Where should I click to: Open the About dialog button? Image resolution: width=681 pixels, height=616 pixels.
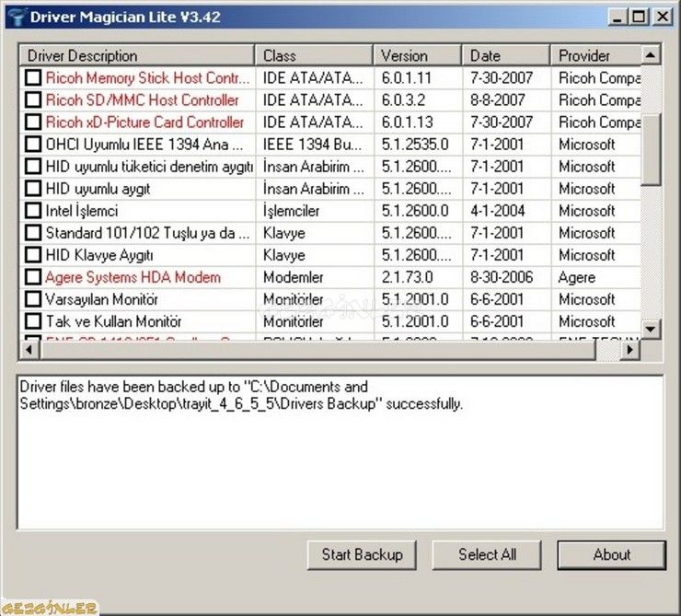[x=611, y=554]
